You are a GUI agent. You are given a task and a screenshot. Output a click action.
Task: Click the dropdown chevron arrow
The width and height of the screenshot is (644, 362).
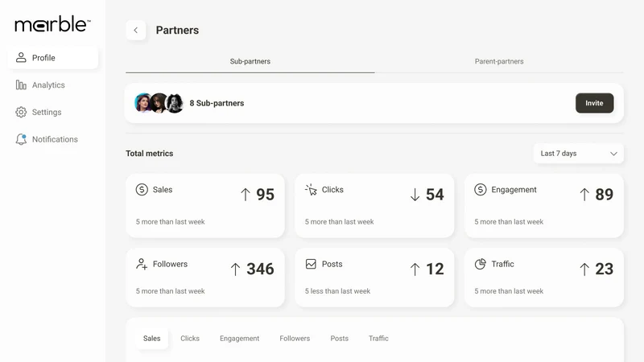pyautogui.click(x=613, y=154)
